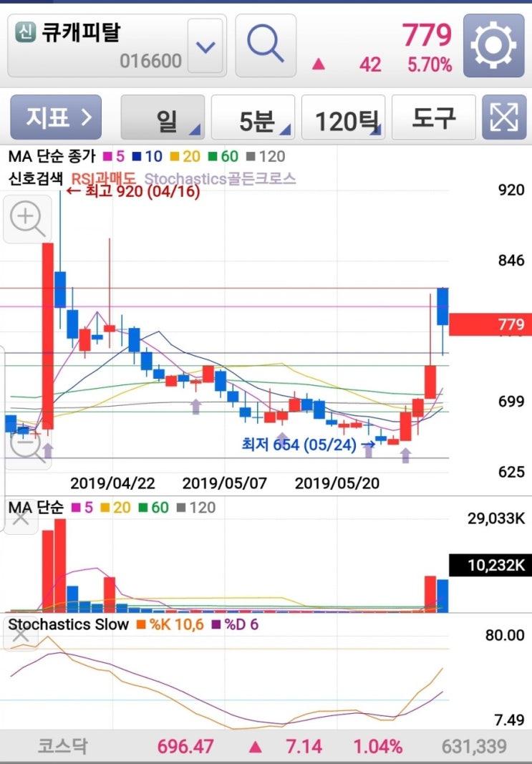Tap the 631,339 volume figure in bottom bar
The image size is (532, 764).
[474, 746]
